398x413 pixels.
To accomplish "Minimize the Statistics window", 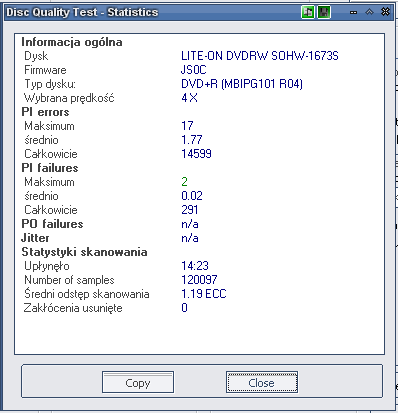I will coord(354,12).
